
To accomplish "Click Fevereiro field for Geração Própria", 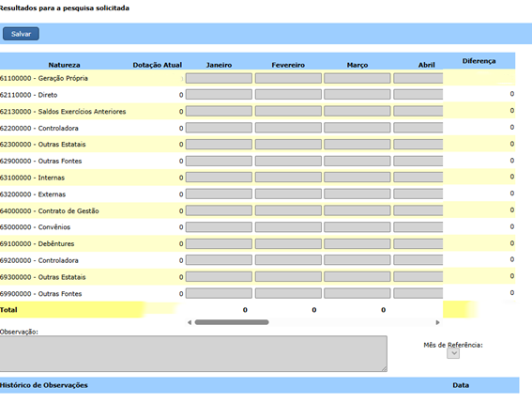I will (288, 78).
